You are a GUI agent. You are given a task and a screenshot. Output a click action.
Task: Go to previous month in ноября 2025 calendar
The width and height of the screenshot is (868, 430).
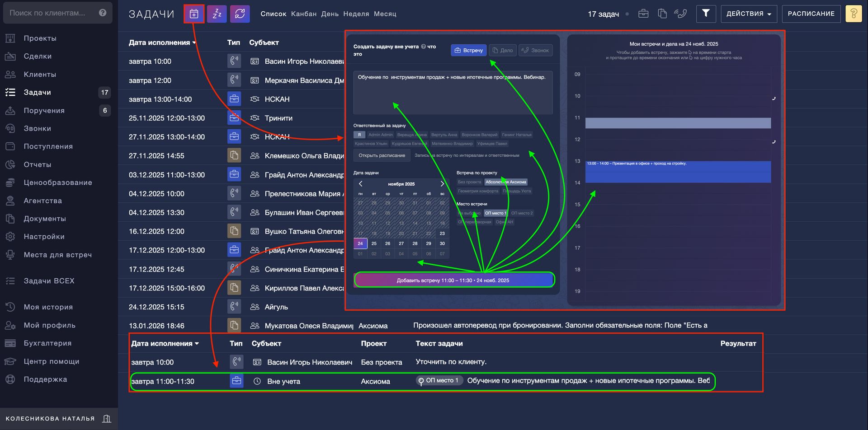coord(360,184)
